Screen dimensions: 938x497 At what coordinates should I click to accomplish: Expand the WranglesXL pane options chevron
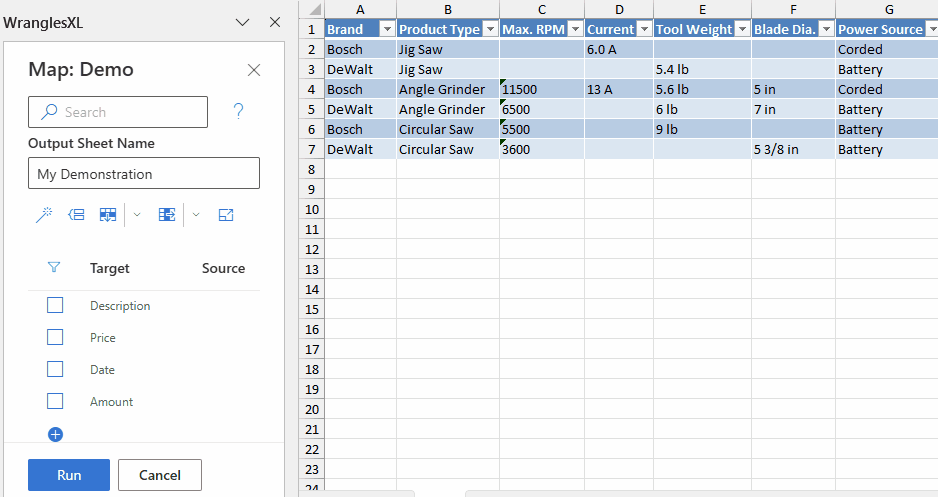242,22
